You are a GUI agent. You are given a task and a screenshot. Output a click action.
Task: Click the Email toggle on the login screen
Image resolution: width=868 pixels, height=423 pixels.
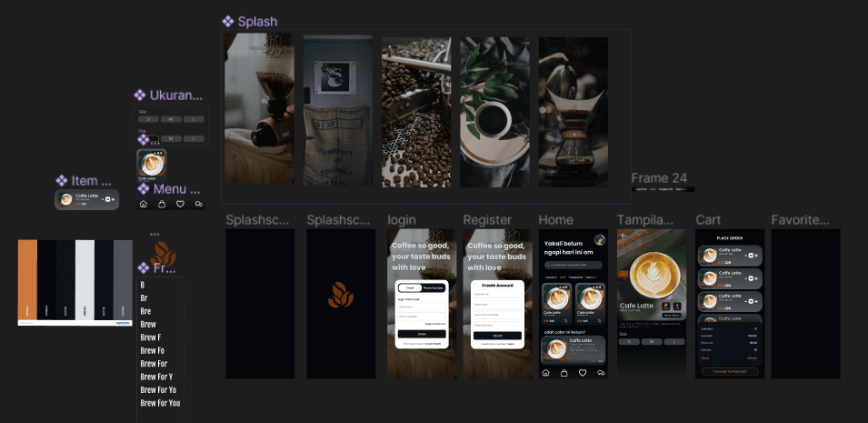[x=410, y=287]
